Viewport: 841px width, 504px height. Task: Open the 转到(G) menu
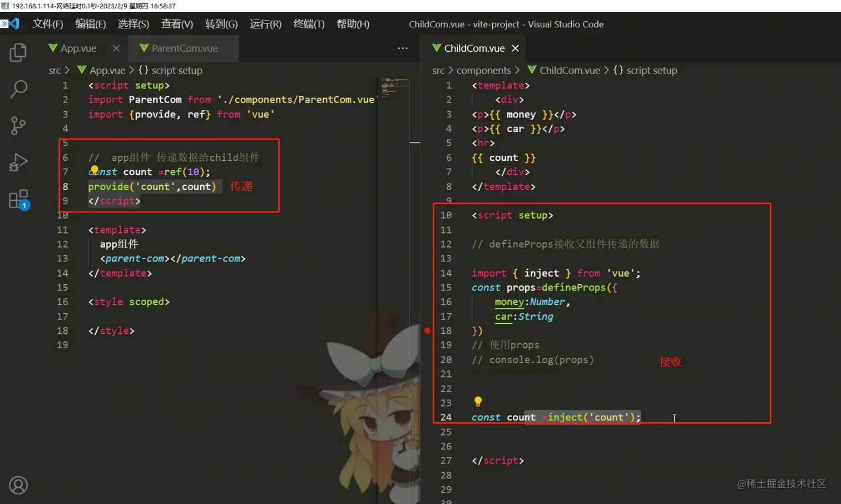tap(221, 24)
